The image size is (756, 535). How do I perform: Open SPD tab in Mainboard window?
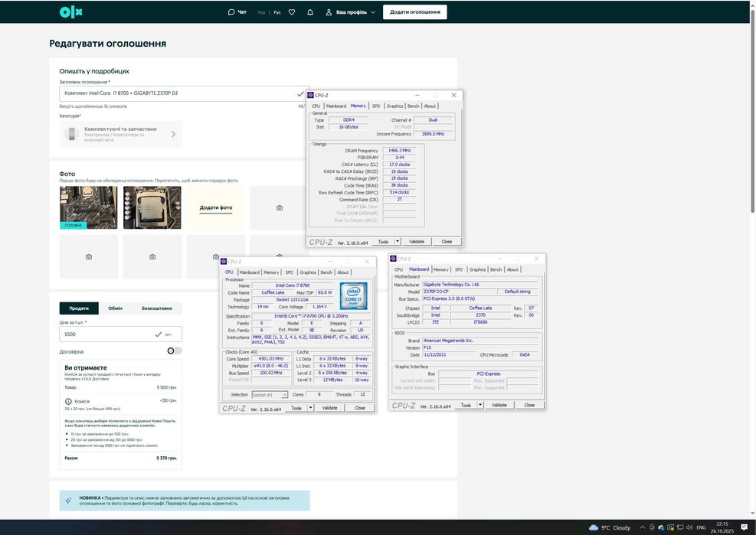pos(459,269)
